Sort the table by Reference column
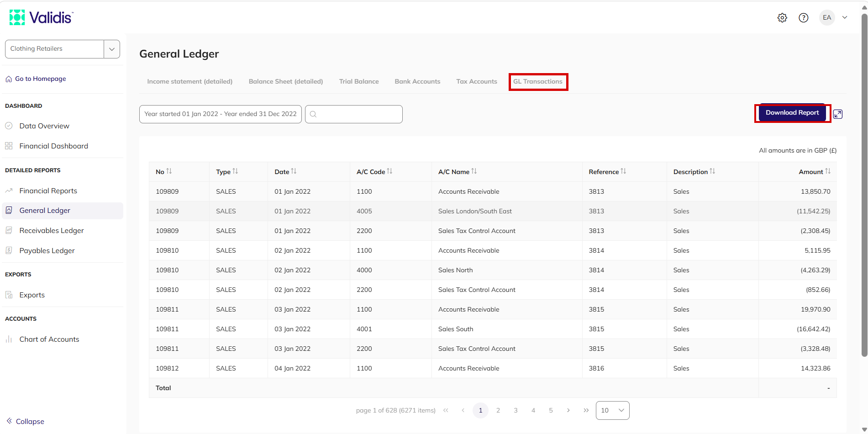 point(623,171)
